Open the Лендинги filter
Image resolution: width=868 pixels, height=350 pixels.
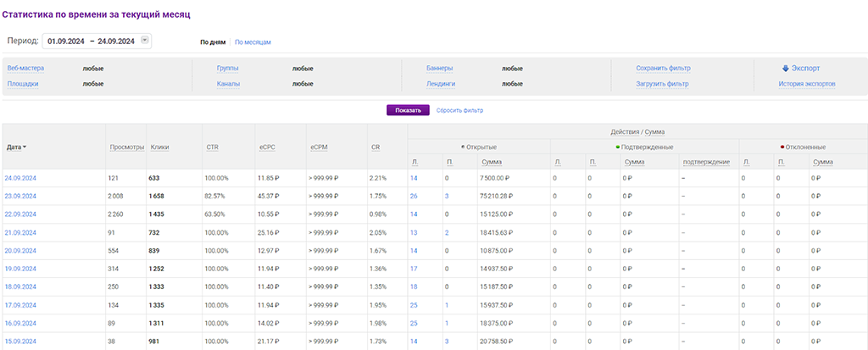pyautogui.click(x=441, y=84)
